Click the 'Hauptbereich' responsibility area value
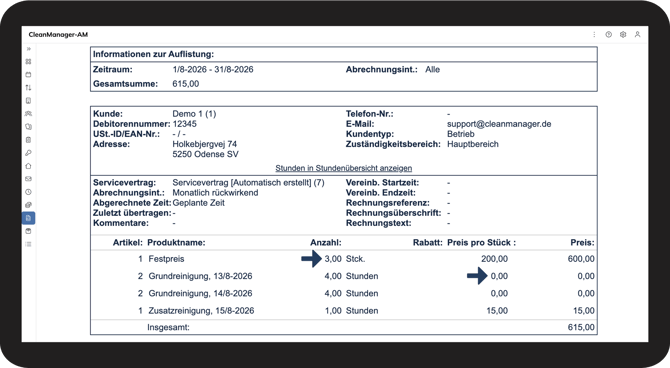 click(473, 144)
